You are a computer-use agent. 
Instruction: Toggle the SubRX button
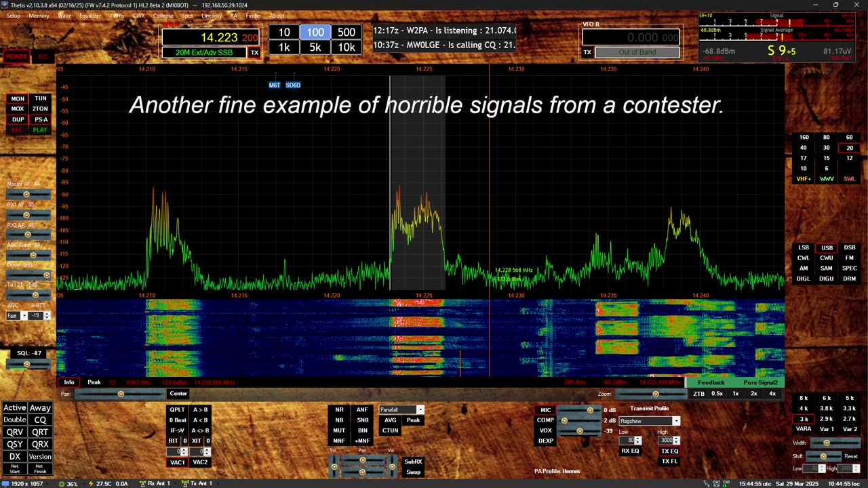click(x=413, y=462)
